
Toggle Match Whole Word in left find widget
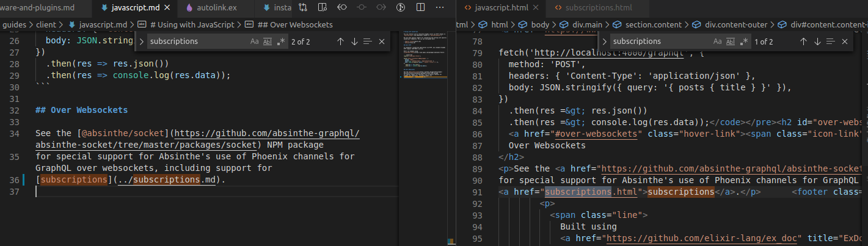(x=268, y=42)
